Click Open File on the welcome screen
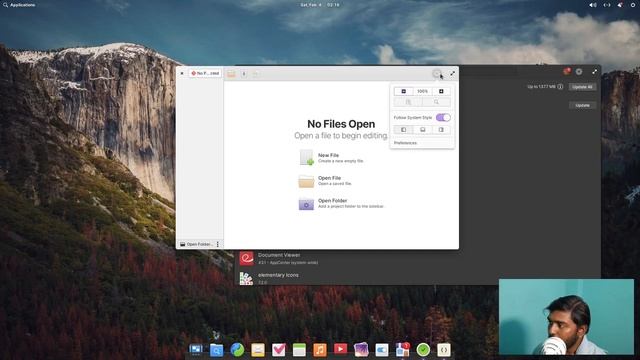This screenshot has width=640, height=360. click(340, 180)
